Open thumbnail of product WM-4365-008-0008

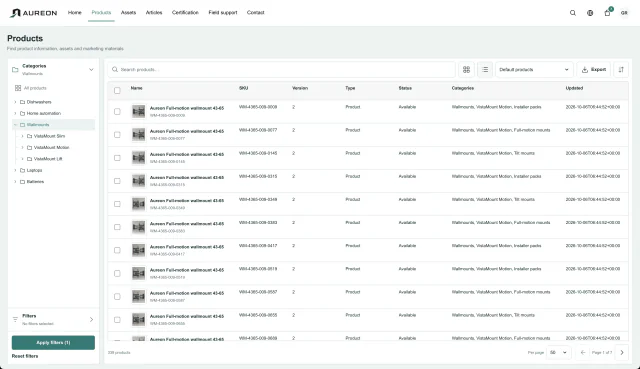click(x=138, y=111)
